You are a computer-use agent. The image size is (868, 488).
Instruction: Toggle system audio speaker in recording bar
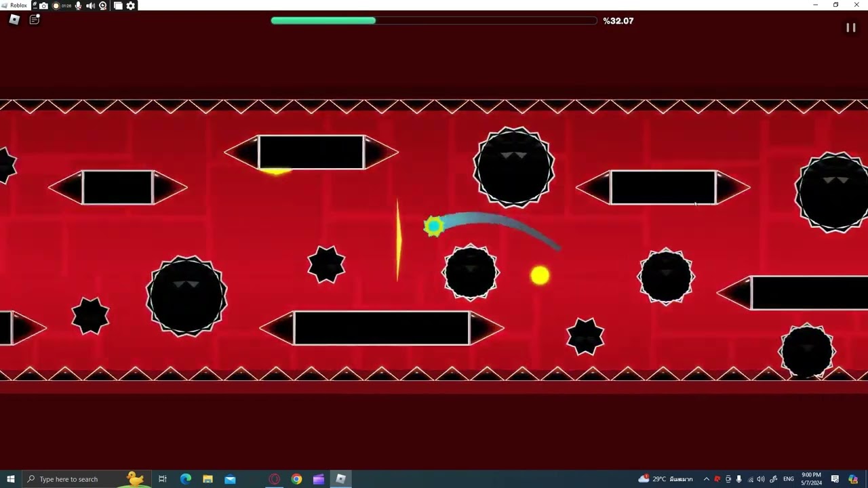[x=90, y=5]
